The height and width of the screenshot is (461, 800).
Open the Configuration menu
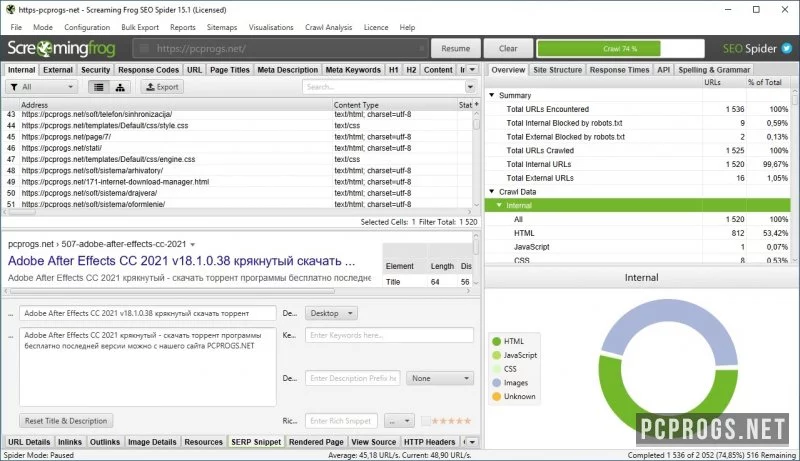[87, 28]
